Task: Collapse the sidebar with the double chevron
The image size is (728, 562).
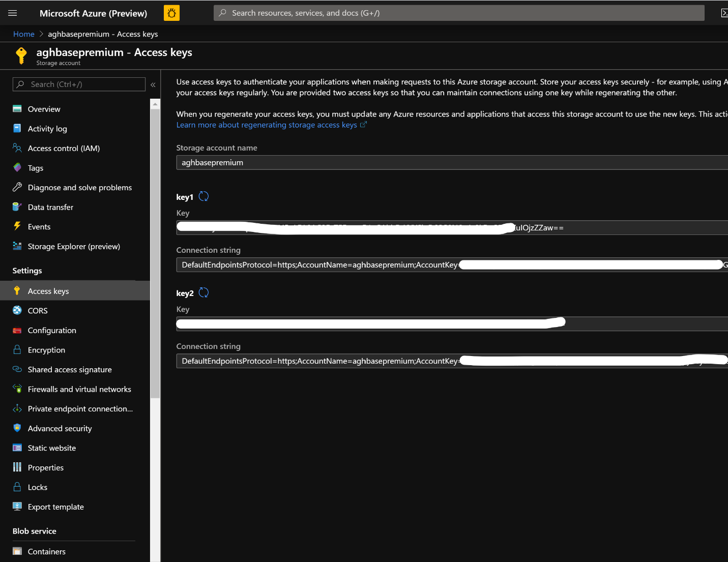Action: pyautogui.click(x=153, y=85)
